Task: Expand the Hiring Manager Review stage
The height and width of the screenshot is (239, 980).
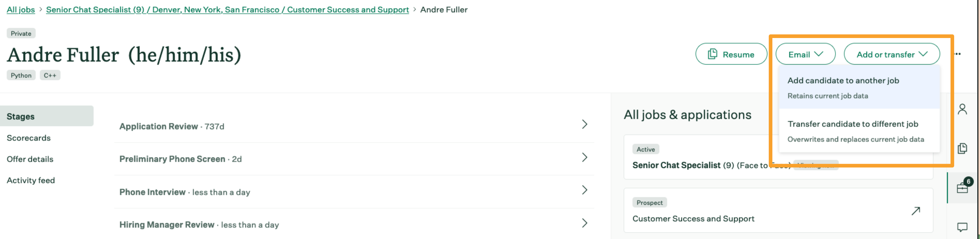Action: 354,225
